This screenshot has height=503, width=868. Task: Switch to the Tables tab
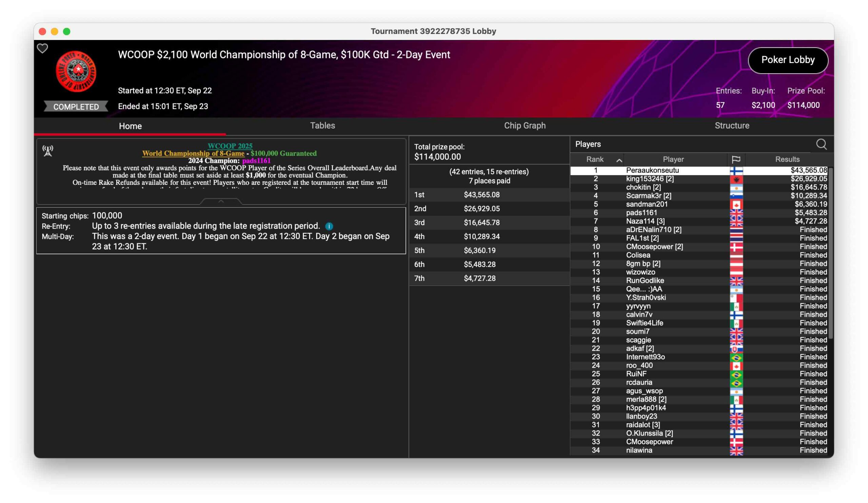pos(322,126)
